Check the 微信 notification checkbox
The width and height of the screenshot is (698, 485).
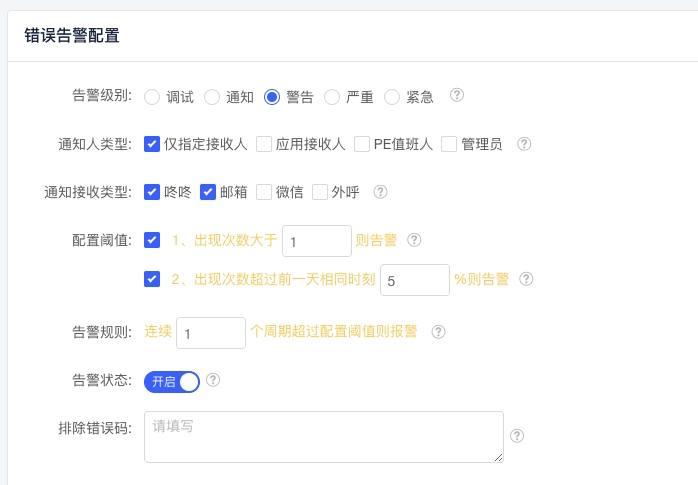point(264,192)
